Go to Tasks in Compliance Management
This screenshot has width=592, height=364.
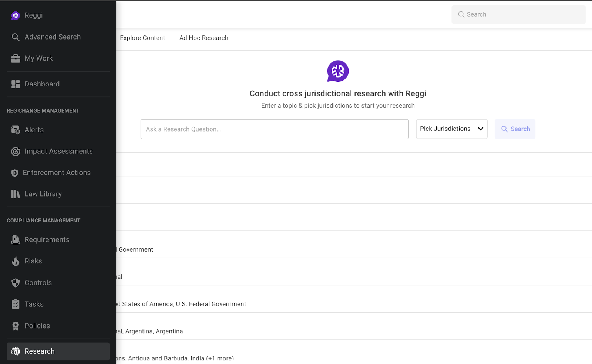click(x=34, y=304)
